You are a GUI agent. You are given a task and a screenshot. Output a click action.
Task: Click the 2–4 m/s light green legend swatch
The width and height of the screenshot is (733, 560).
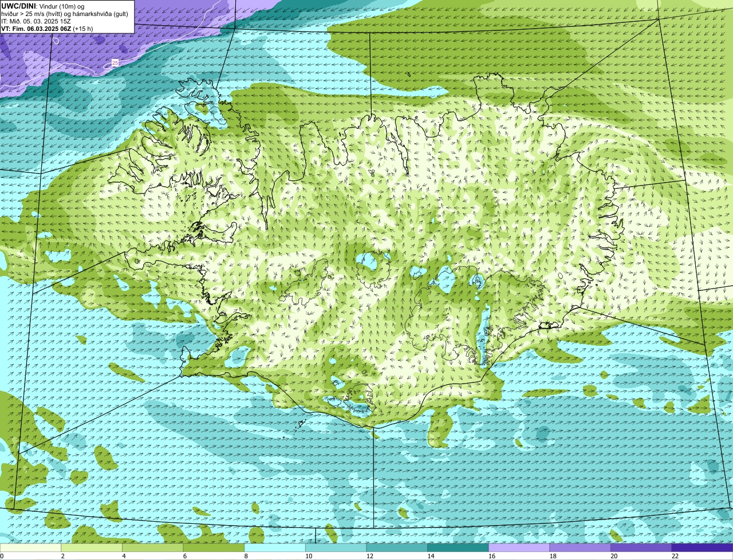click(x=92, y=547)
